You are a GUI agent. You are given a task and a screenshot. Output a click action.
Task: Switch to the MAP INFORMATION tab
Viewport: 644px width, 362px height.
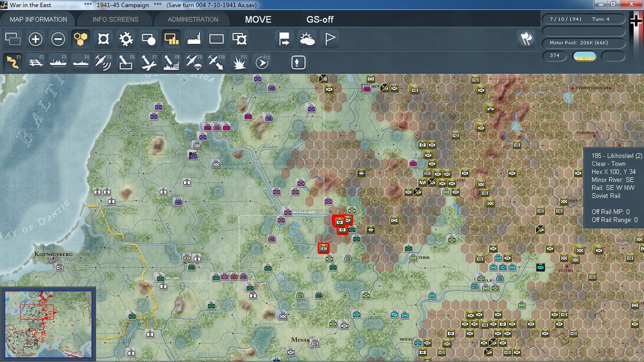38,19
